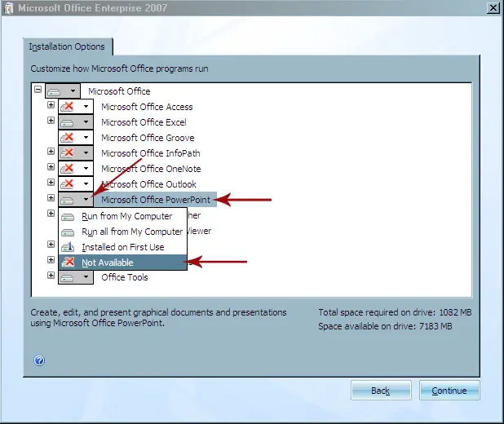The height and width of the screenshot is (424, 504).
Task: Open install options dropdown for Outlook
Action: coord(86,184)
